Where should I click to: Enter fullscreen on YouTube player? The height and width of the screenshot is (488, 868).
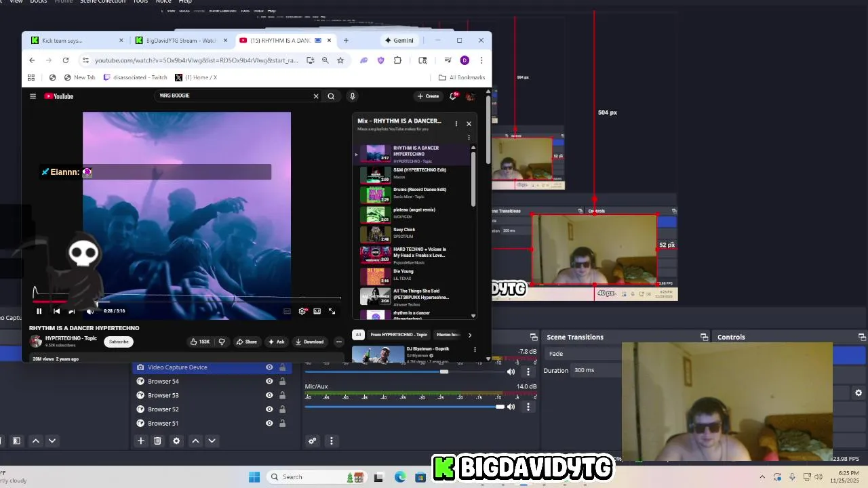click(332, 311)
